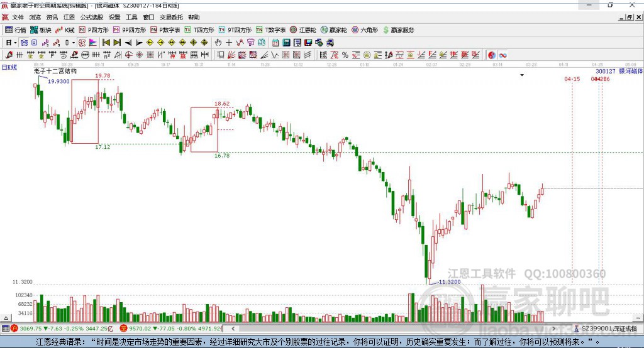The width and height of the screenshot is (644, 348).
Task: Click the save floppy disk icon
Action: click(308, 43)
